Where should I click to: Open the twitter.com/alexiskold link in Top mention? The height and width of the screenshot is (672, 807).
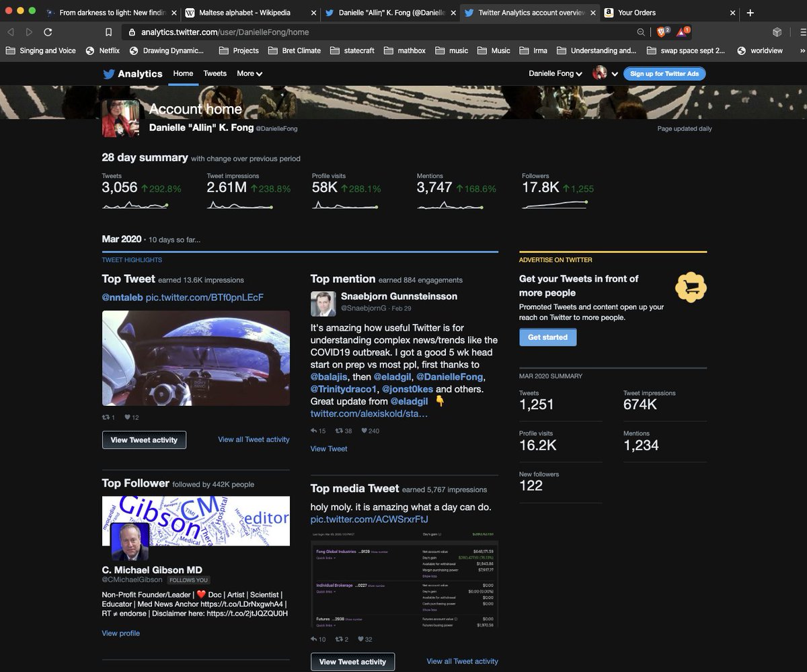[x=369, y=413]
